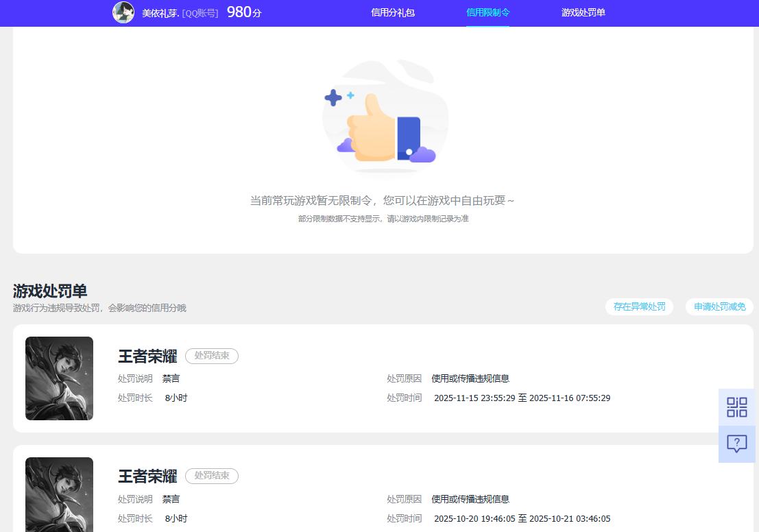Click the 游戏处罚单 section heading
The width and height of the screenshot is (759, 532).
tap(50, 291)
